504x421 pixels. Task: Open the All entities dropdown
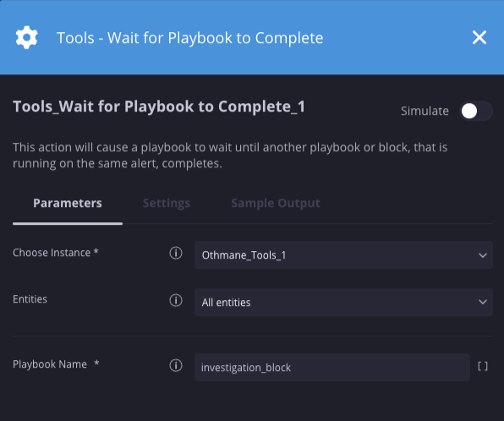343,302
